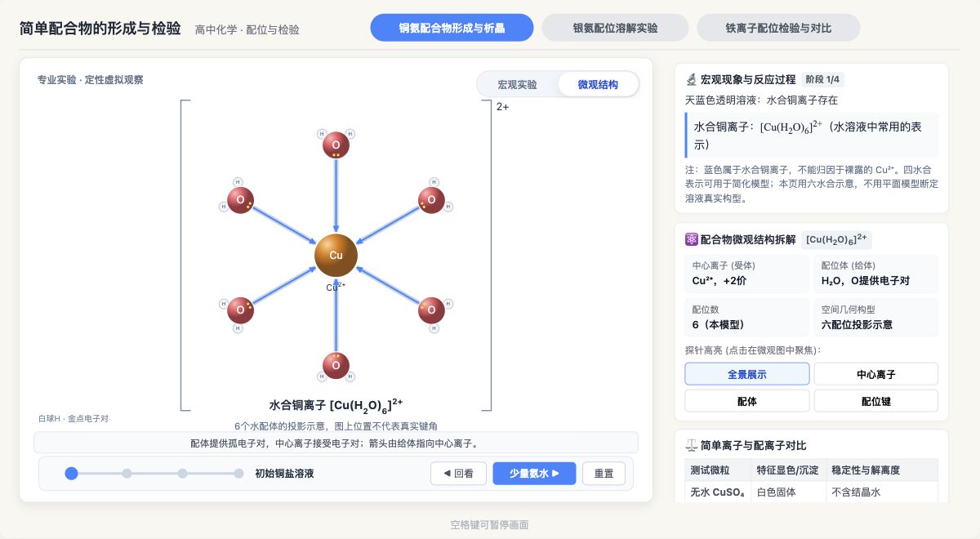Image resolution: width=980 pixels, height=539 pixels.
Task: Click the 空间几何构型 info card
Action: 876,318
